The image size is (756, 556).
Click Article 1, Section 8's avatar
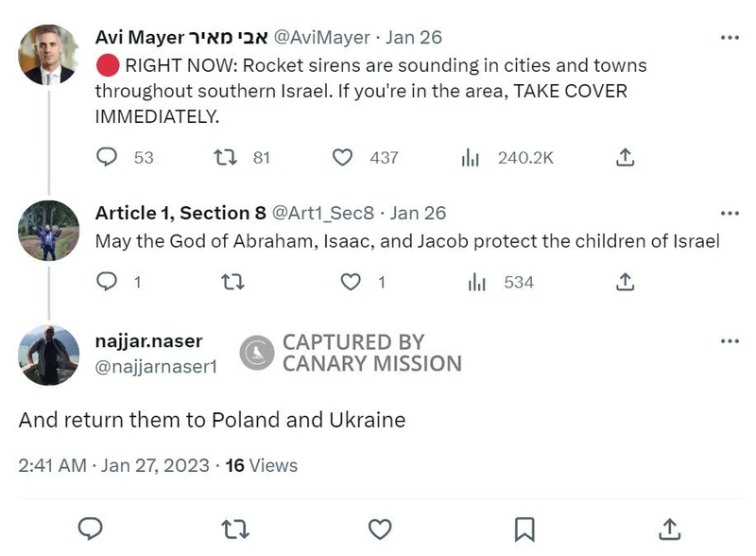(48, 230)
